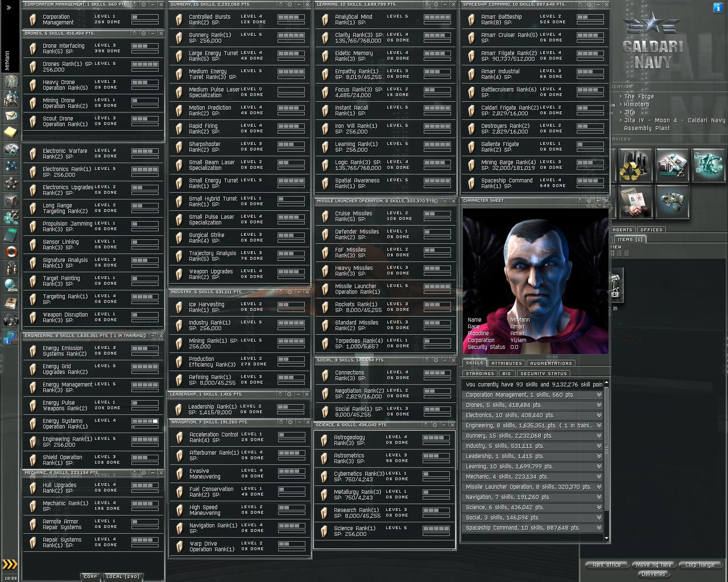Click the Acceleration Control skill book icon
The height and width of the screenshot is (582, 728).
[180, 438]
